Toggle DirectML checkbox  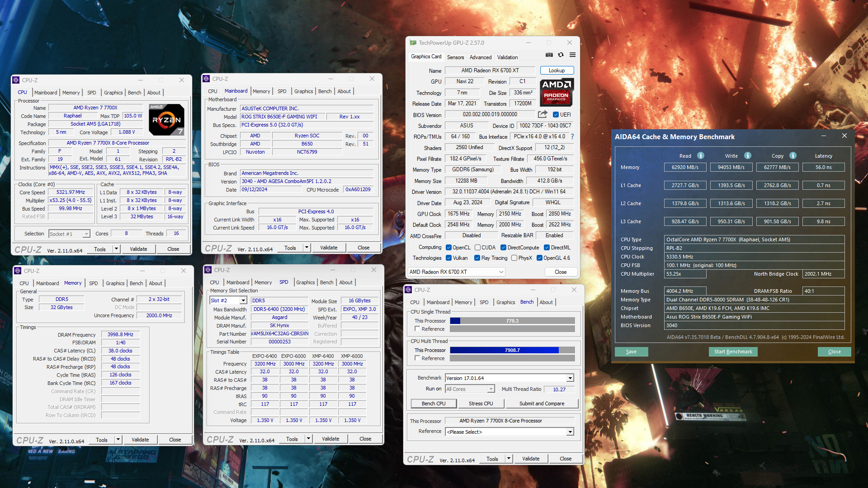coord(547,248)
